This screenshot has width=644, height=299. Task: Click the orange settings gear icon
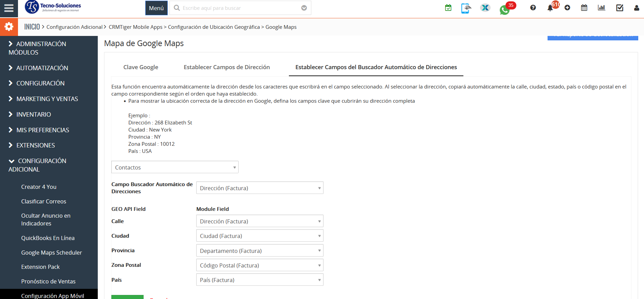click(x=9, y=27)
